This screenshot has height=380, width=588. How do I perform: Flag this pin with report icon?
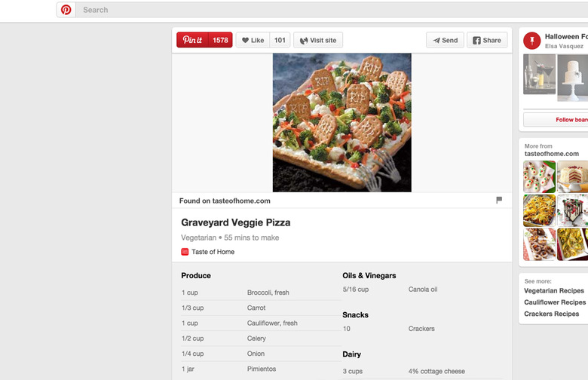[x=499, y=201]
